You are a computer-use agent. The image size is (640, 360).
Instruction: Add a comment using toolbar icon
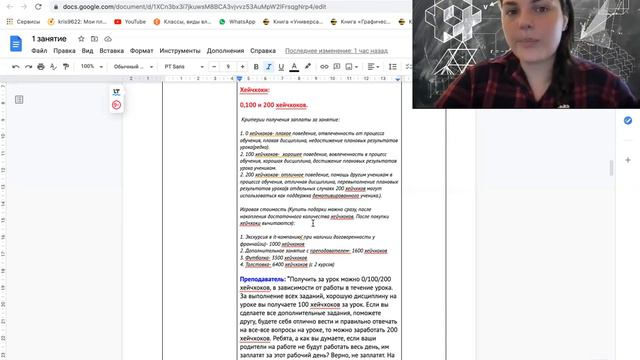click(x=337, y=67)
